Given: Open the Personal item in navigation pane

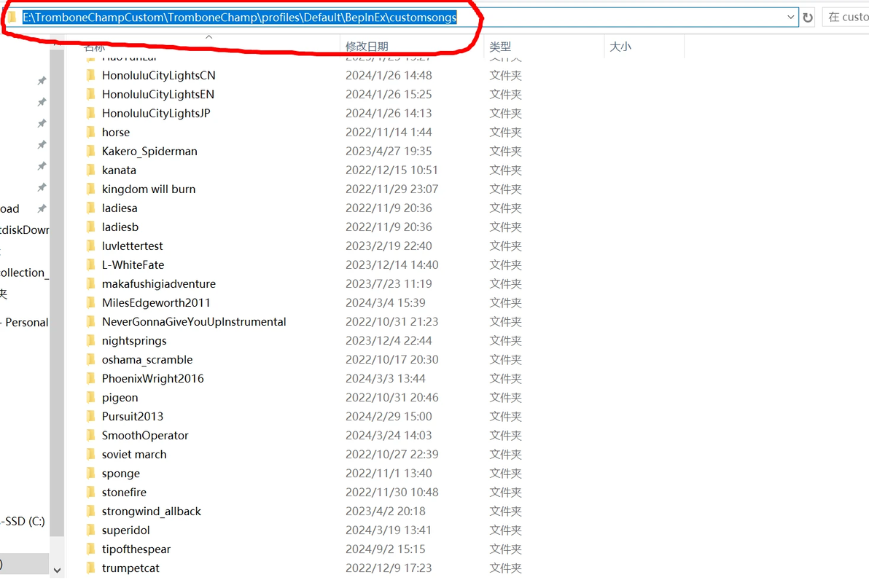Looking at the screenshot, I should 25,322.
